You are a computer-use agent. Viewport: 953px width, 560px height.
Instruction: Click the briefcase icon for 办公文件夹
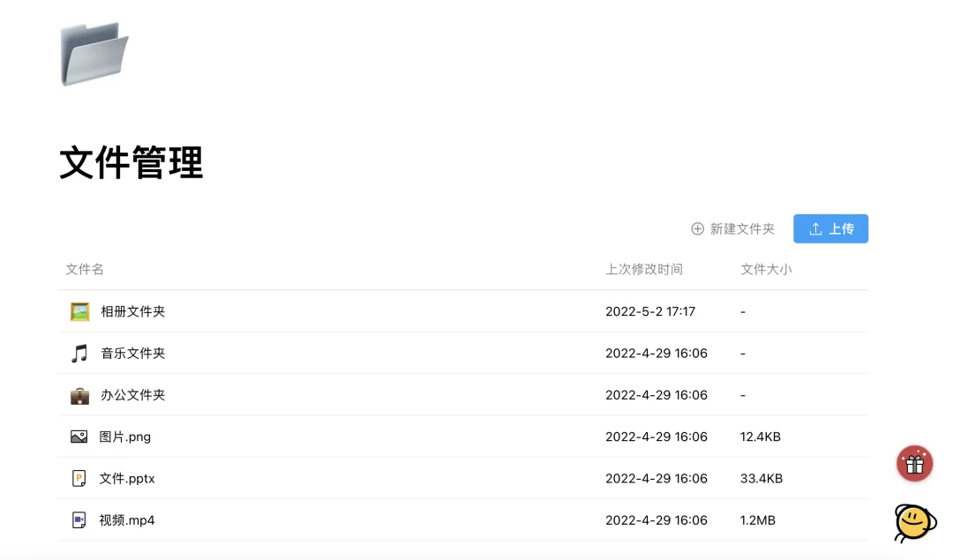tap(79, 395)
